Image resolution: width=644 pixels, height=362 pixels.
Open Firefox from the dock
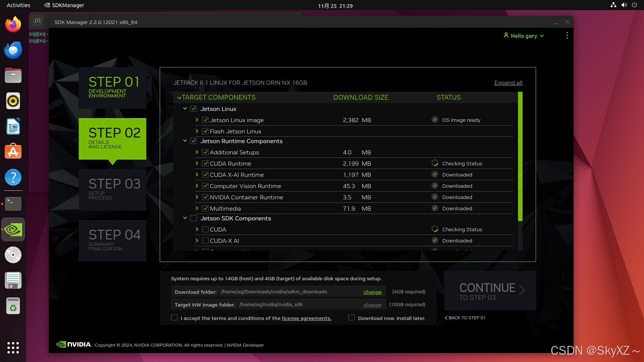pos(13,24)
